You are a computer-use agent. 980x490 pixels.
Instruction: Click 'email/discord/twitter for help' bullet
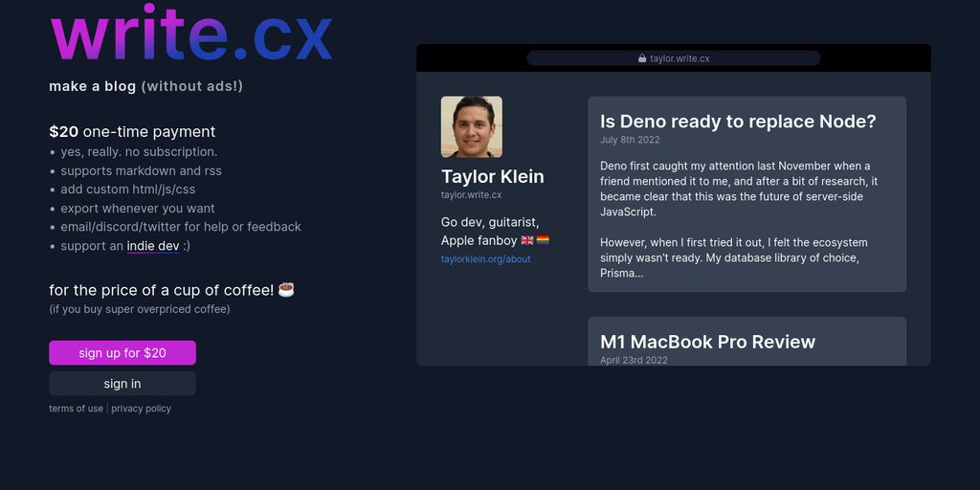point(181,227)
